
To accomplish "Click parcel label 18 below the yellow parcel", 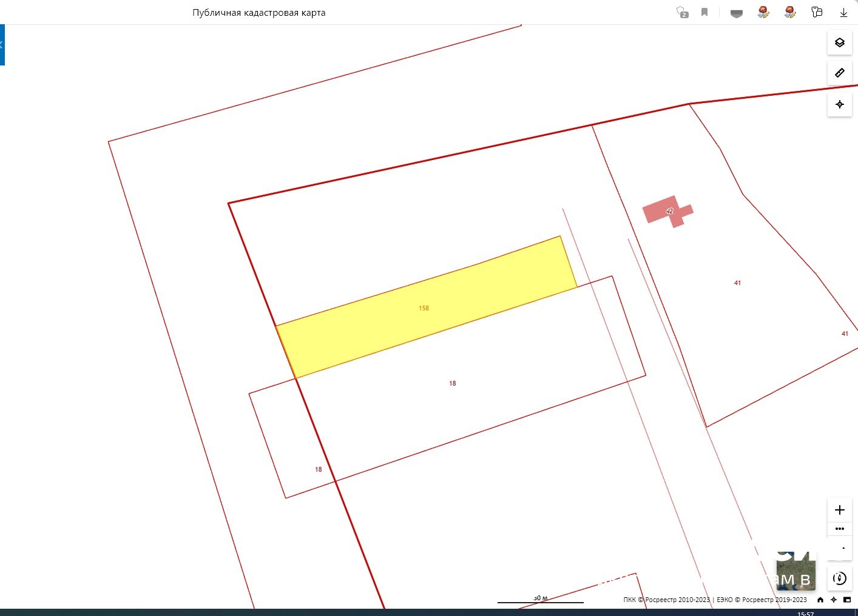I will (453, 383).
